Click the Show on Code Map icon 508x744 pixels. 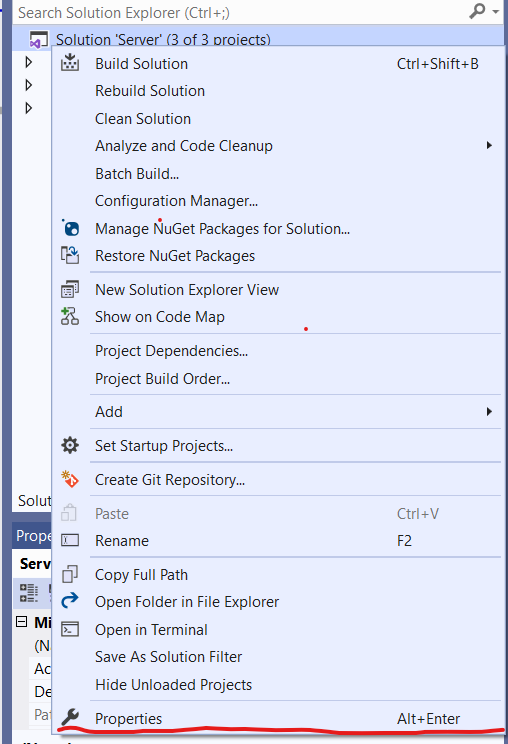(x=70, y=316)
